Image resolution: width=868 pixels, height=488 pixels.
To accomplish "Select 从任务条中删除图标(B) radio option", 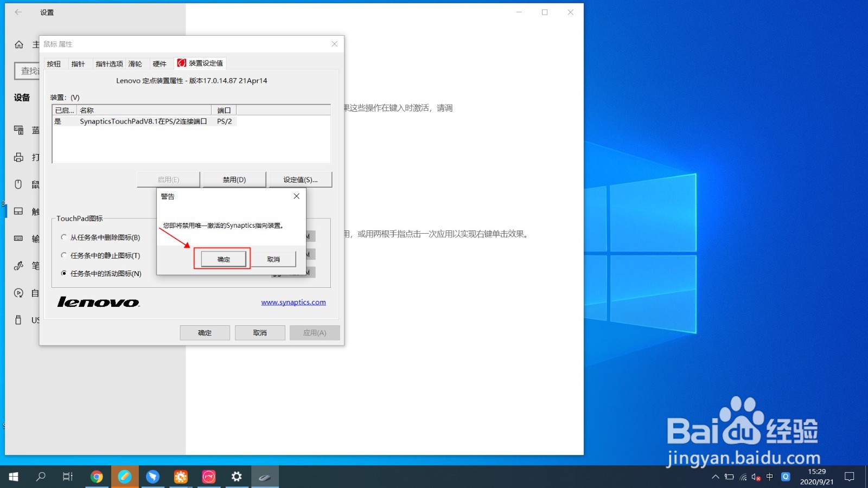I will 100,237.
